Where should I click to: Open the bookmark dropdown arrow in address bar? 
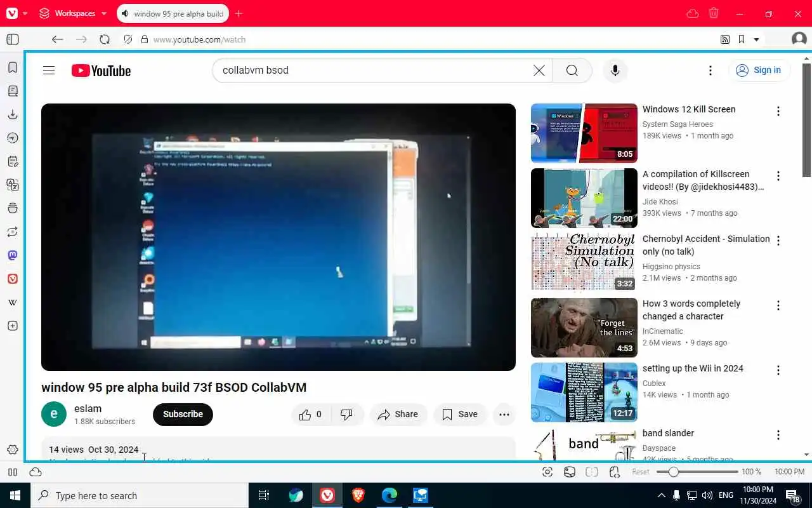[756, 39]
